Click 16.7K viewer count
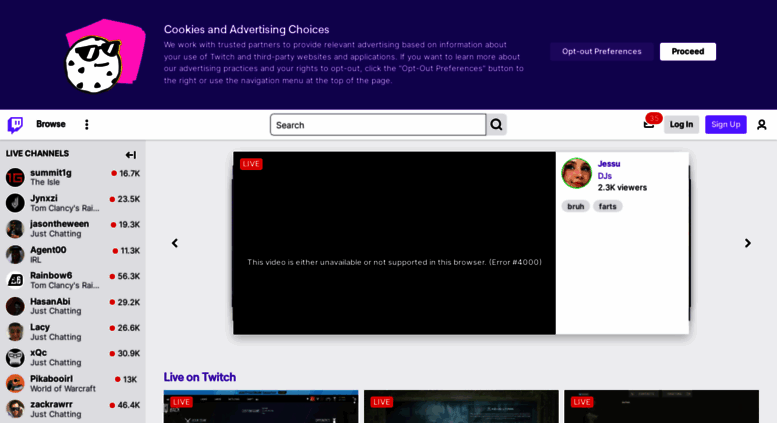This screenshot has height=423, width=777. point(129,173)
